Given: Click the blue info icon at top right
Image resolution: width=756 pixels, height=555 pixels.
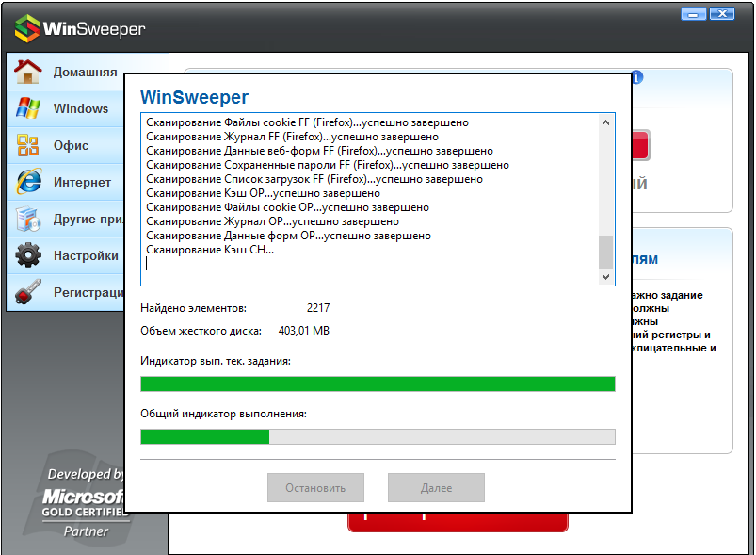Looking at the screenshot, I should click(x=637, y=77).
